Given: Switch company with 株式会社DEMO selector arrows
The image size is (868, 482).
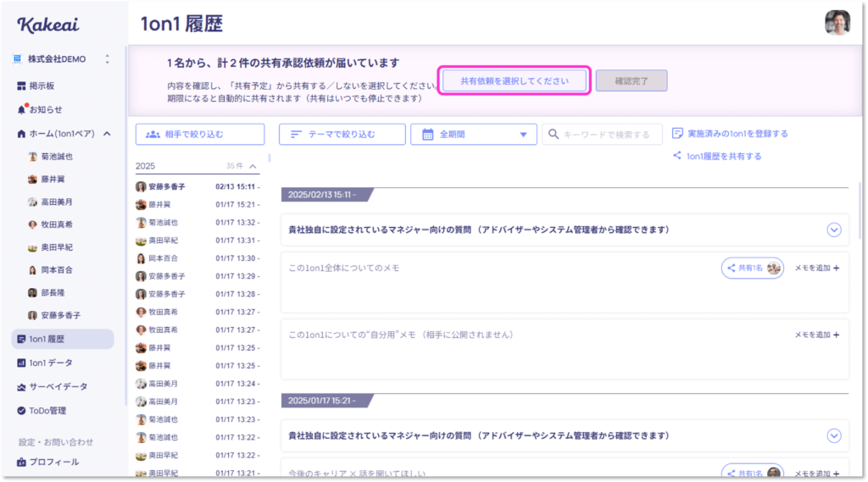Looking at the screenshot, I should 108,58.
